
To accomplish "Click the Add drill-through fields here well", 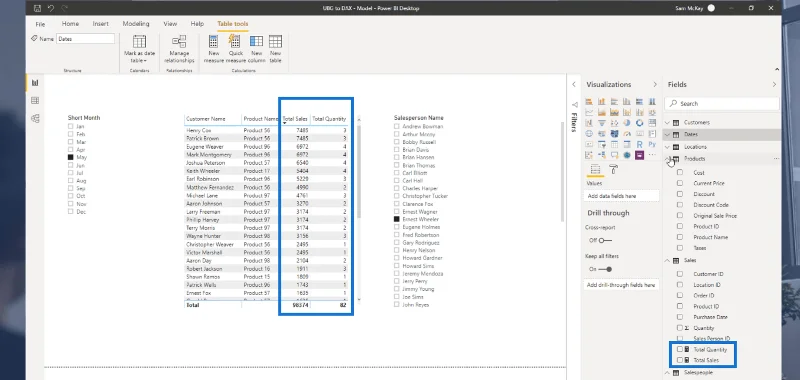I will (621, 285).
